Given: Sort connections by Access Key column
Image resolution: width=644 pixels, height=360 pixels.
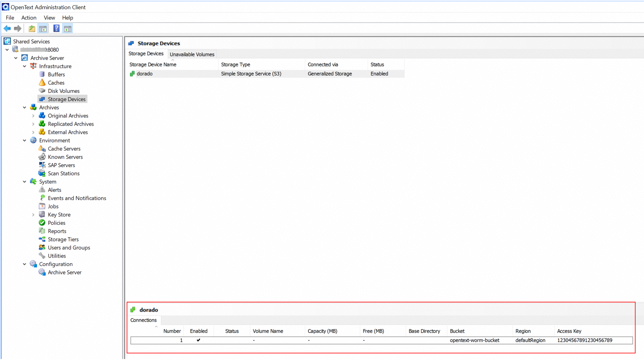Looking at the screenshot, I should [x=593, y=331].
